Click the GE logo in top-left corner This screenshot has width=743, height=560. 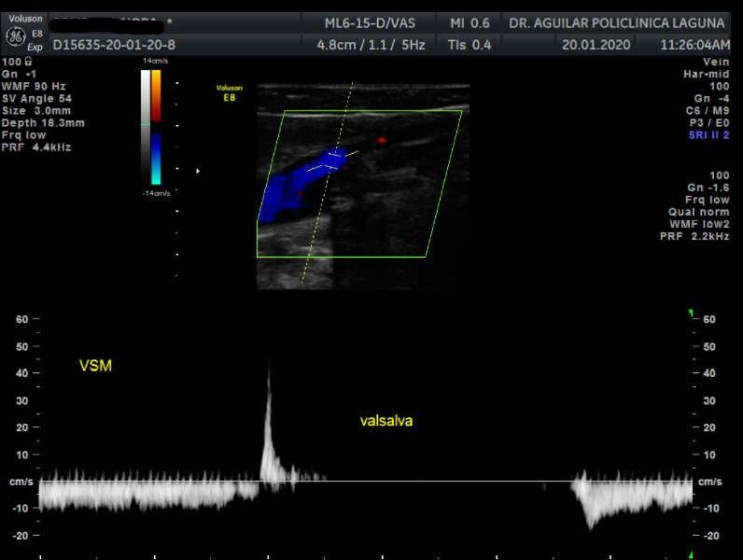(x=15, y=36)
